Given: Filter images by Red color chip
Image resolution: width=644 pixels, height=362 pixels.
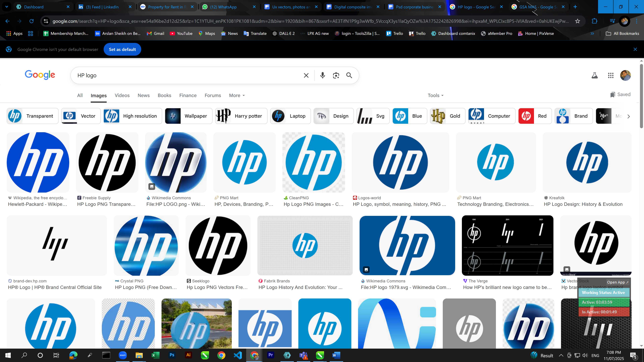Looking at the screenshot, I should (535, 116).
